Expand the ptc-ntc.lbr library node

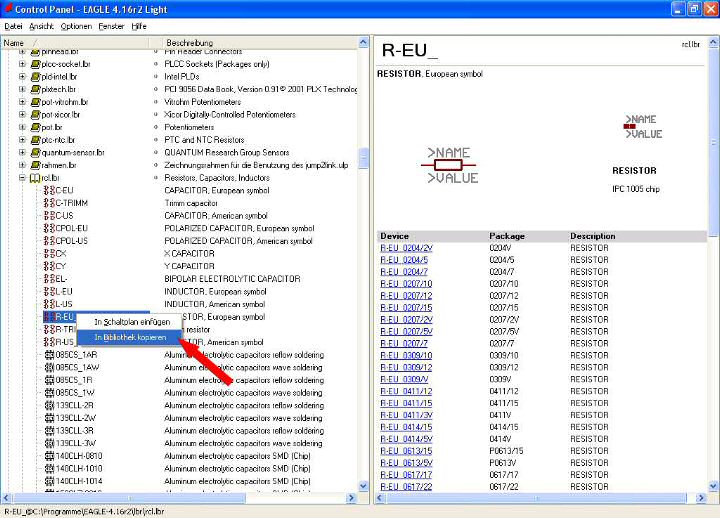pos(22,140)
